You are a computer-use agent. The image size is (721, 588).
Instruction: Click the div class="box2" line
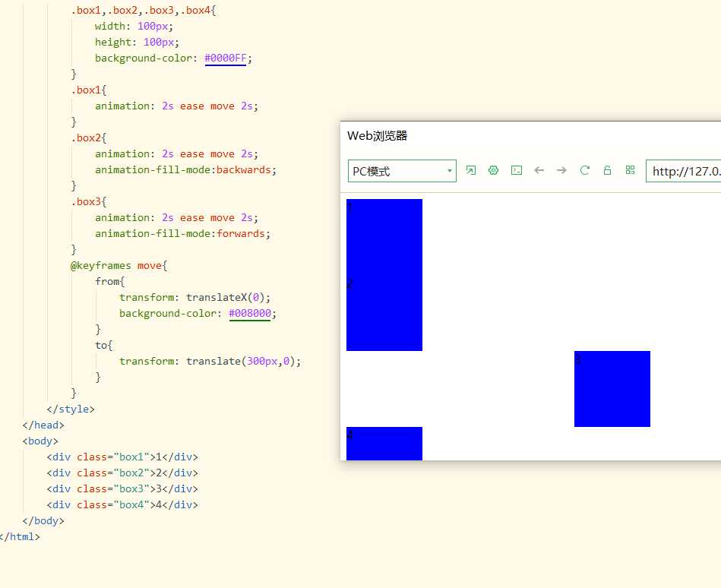click(x=122, y=473)
